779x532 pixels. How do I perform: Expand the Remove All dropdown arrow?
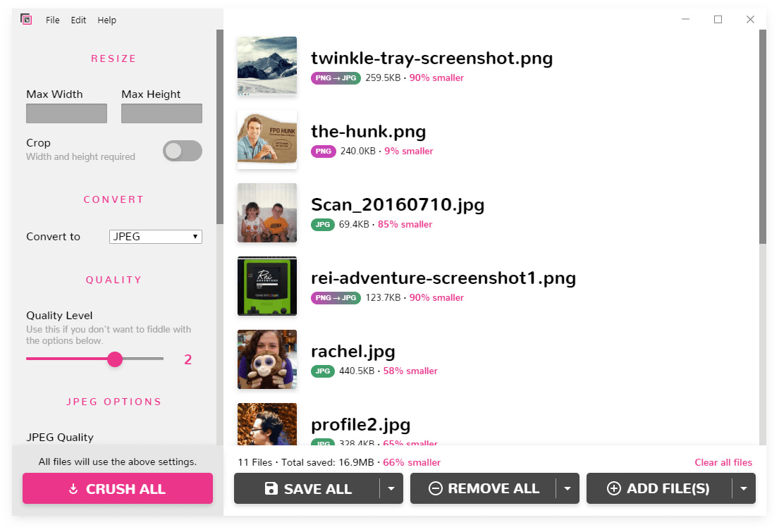[x=568, y=488]
